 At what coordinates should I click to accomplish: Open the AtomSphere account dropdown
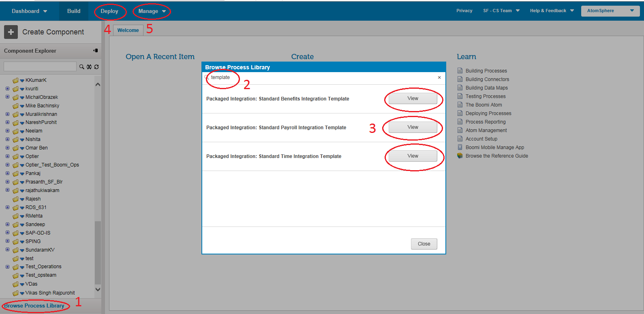pos(610,11)
